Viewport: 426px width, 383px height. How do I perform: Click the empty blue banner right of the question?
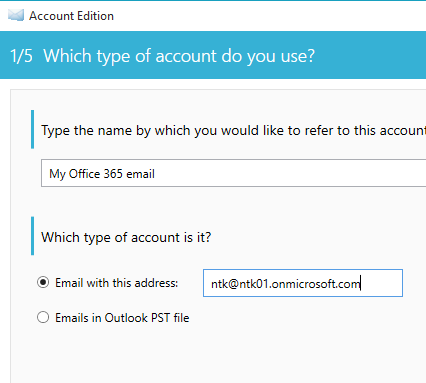coord(370,55)
